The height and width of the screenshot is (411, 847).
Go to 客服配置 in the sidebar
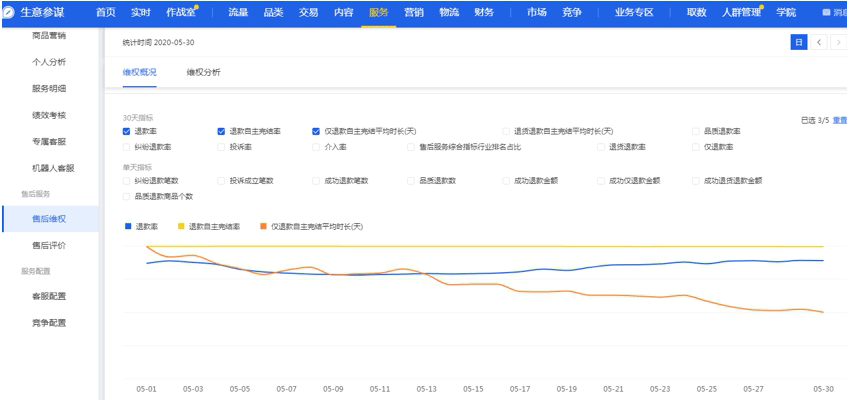49,296
